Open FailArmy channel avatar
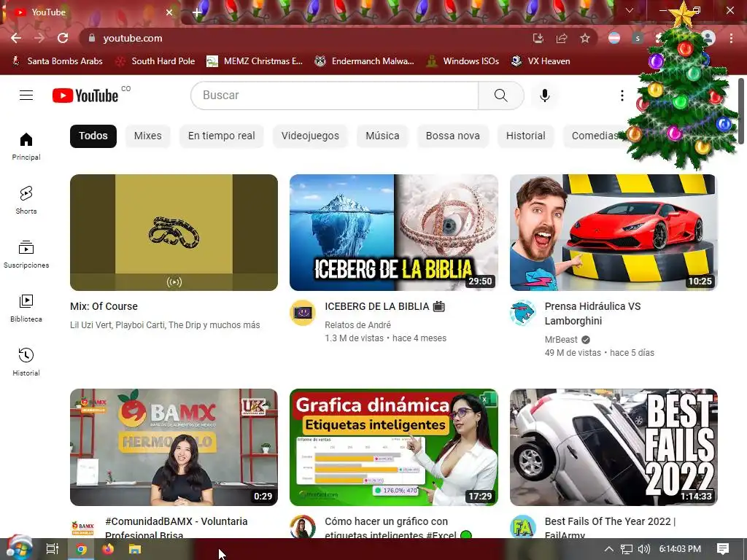This screenshot has height=560, width=747. click(522, 527)
